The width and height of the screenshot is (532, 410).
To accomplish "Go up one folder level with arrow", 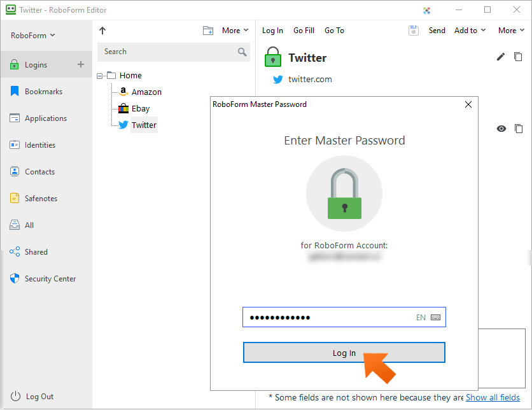I will click(x=102, y=31).
